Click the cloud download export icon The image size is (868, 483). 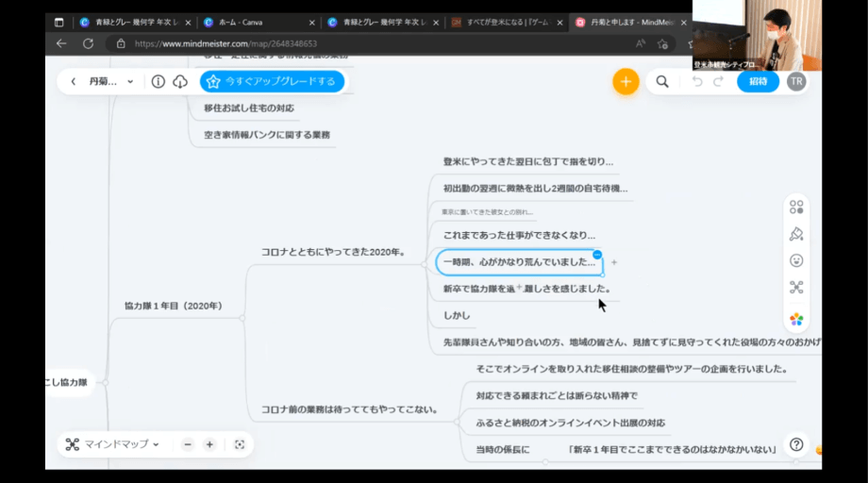click(180, 82)
